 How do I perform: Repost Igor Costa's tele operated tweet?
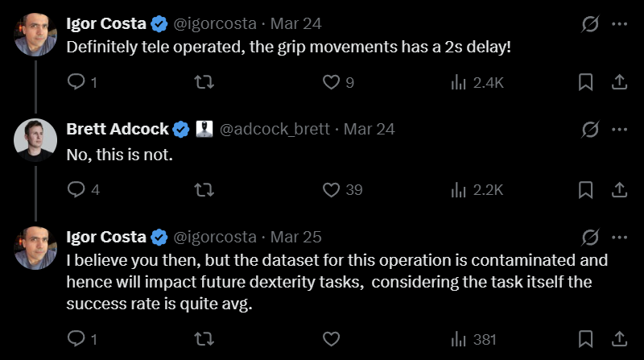pyautogui.click(x=204, y=82)
